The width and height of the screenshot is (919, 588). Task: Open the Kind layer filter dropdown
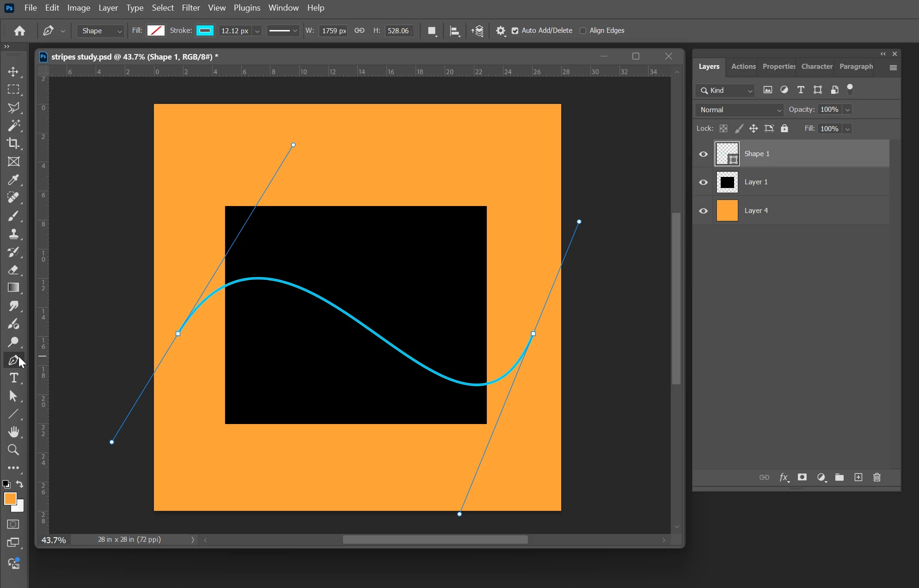726,91
